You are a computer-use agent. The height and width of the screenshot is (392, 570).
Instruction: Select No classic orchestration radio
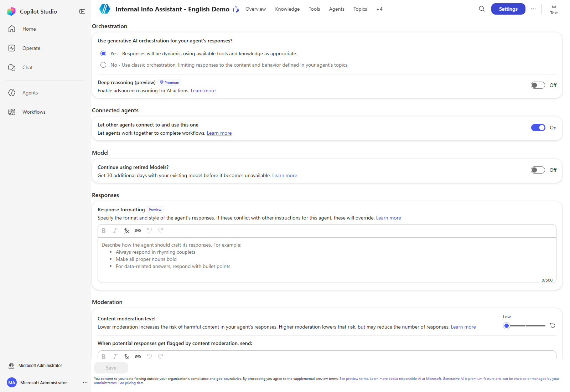[x=103, y=65]
